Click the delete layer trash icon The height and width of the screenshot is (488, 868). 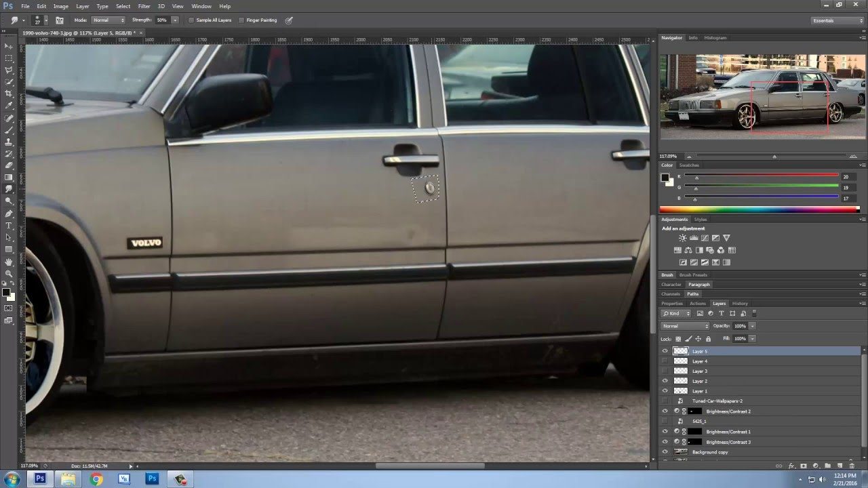click(x=852, y=466)
